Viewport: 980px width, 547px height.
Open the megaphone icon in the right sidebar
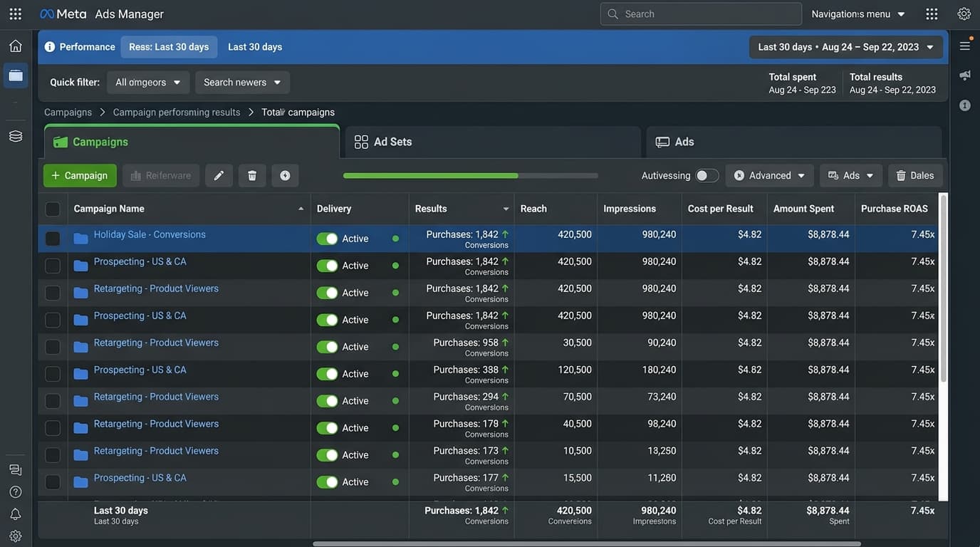point(965,75)
